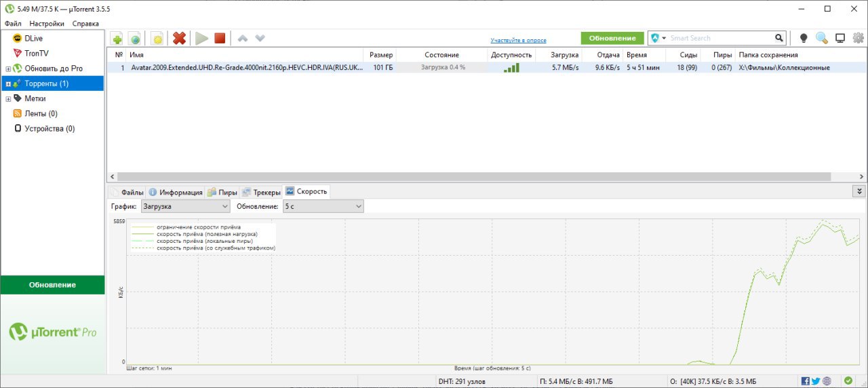Open search provider dropdown arrow beside shield
Screen dimensions: 868x388
(664, 38)
